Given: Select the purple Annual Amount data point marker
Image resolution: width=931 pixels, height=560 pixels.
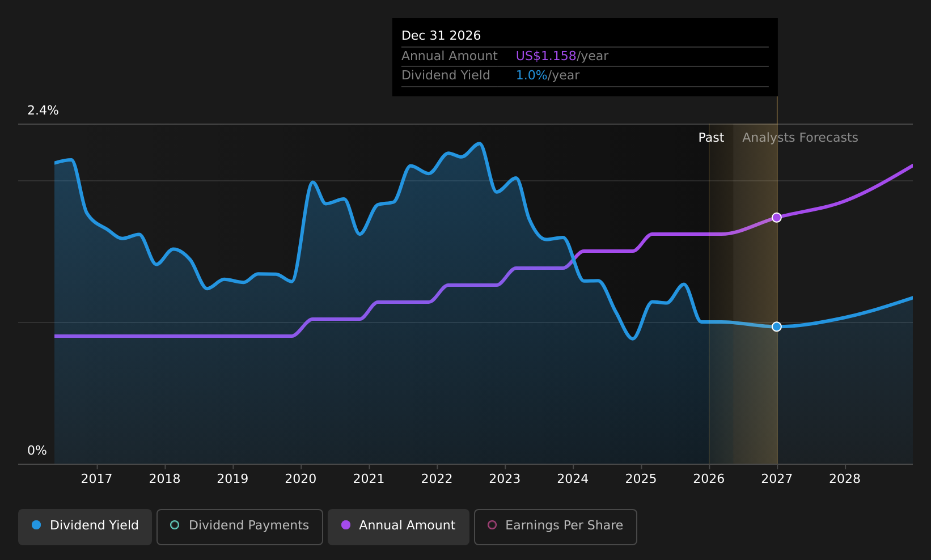Looking at the screenshot, I should [777, 218].
